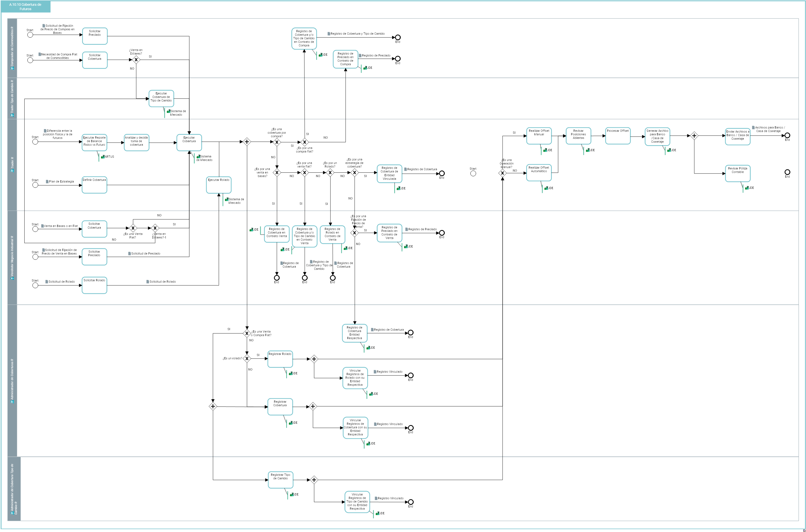Select Vincular Registros de Tipo de Cambio task
The image size is (806, 532).
[x=357, y=502]
